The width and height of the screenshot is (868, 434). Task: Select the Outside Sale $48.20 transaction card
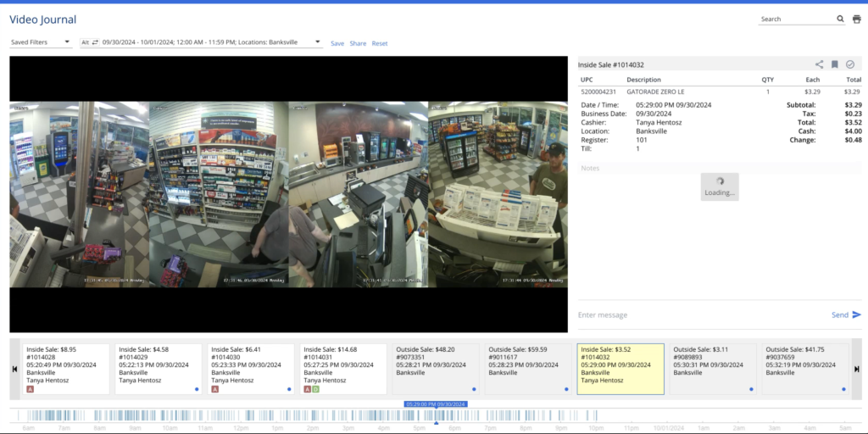click(436, 368)
